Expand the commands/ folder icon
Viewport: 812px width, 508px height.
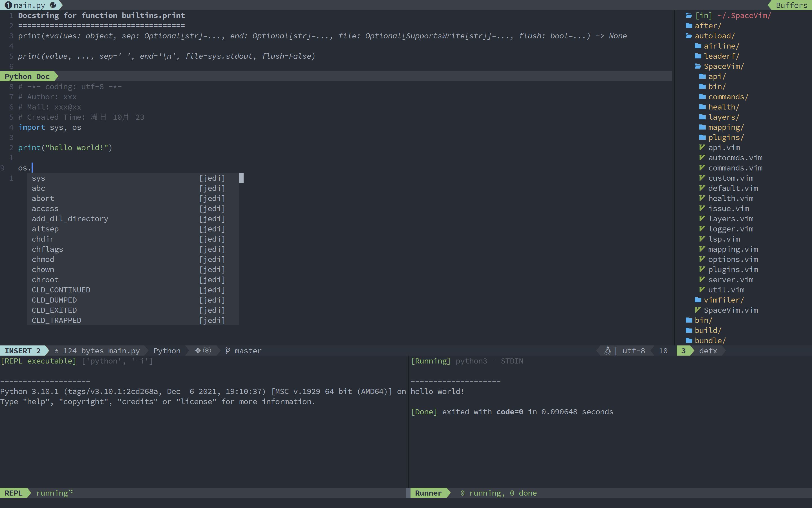pyautogui.click(x=702, y=97)
